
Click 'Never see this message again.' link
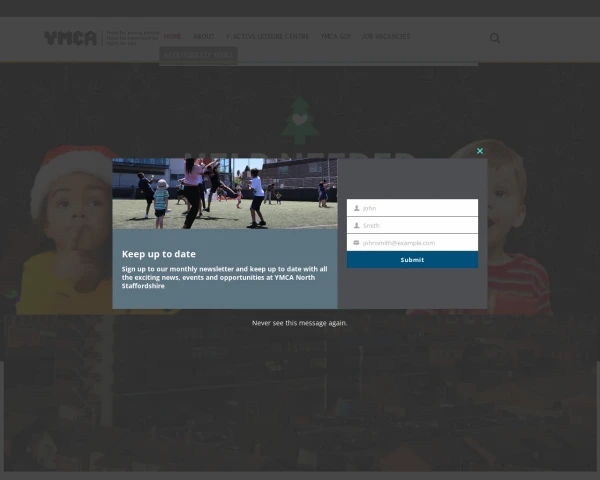point(300,323)
